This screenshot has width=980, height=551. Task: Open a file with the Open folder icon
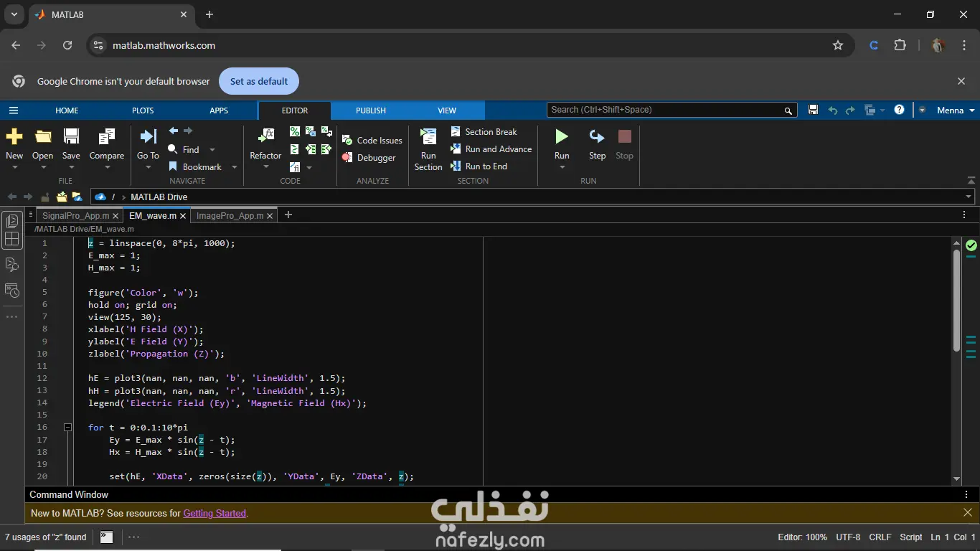[x=43, y=136]
